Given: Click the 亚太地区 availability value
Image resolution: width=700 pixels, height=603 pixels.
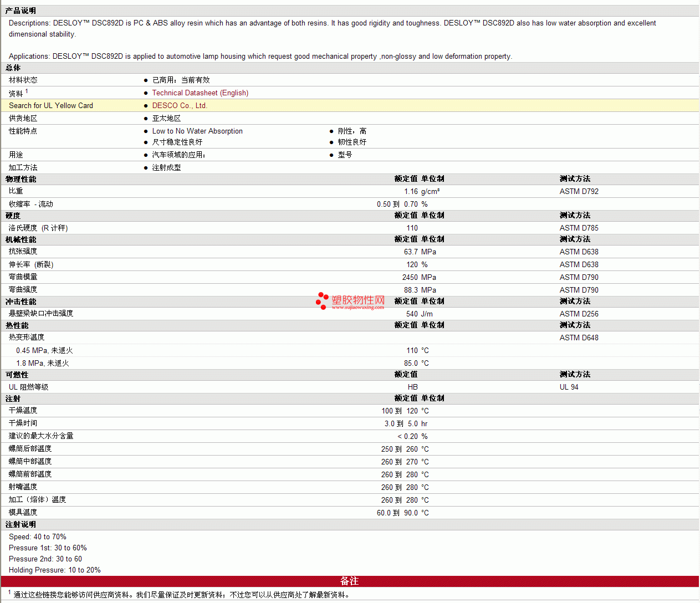Looking at the screenshot, I should (x=166, y=119).
